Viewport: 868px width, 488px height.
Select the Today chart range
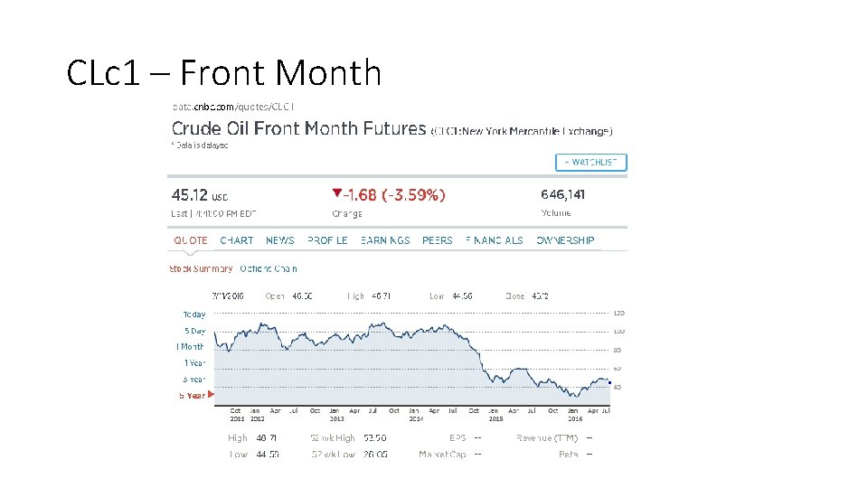coord(194,314)
